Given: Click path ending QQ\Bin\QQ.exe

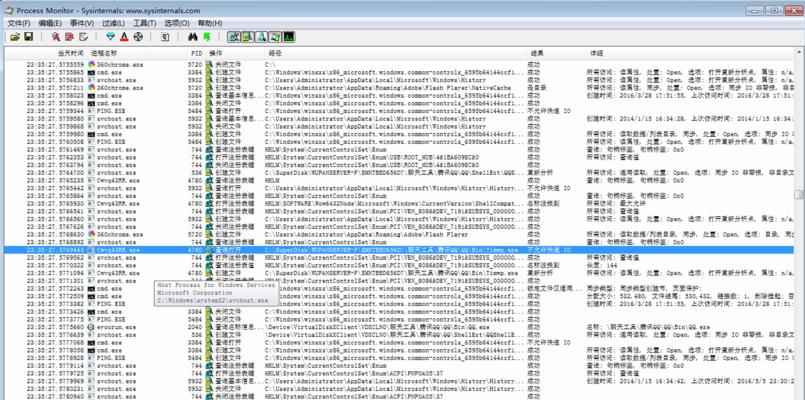Looking at the screenshot, I should point(377,327).
